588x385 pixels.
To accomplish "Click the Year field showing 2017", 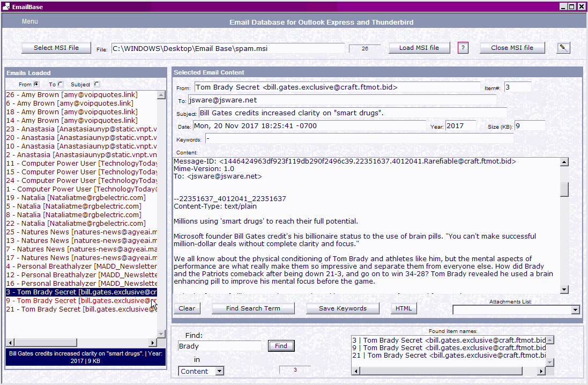I will [x=460, y=126].
